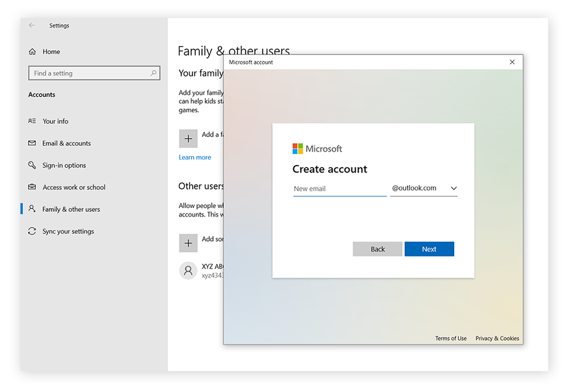Click the Next button
The width and height of the screenshot is (571, 392).
pyautogui.click(x=430, y=249)
